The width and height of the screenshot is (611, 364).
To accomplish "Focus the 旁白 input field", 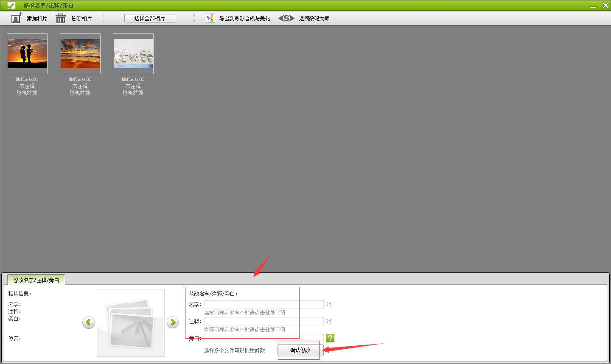I will tap(263, 338).
